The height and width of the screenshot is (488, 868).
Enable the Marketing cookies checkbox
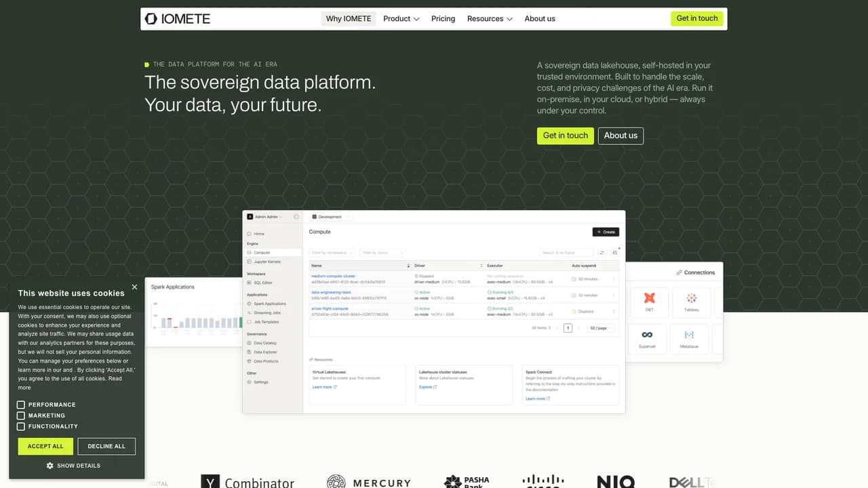coord(21,415)
